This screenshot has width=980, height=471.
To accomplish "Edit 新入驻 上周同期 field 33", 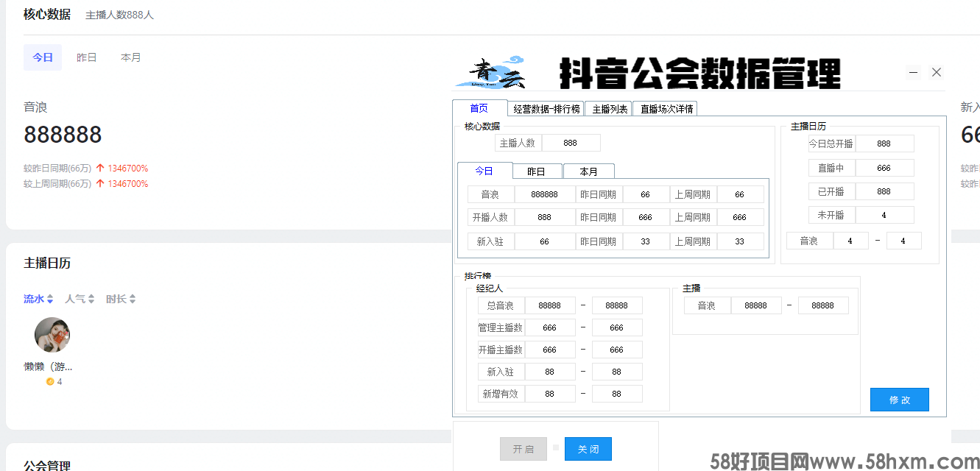I will 740,241.
